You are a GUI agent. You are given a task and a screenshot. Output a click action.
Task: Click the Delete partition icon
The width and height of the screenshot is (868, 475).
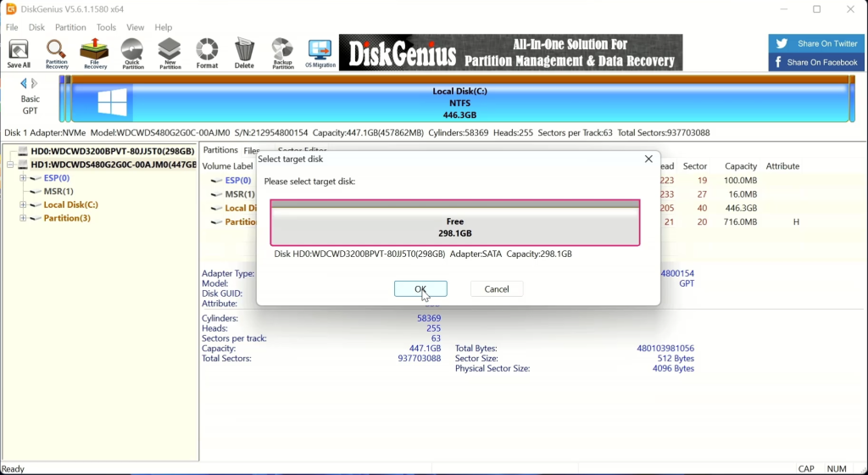pos(244,53)
